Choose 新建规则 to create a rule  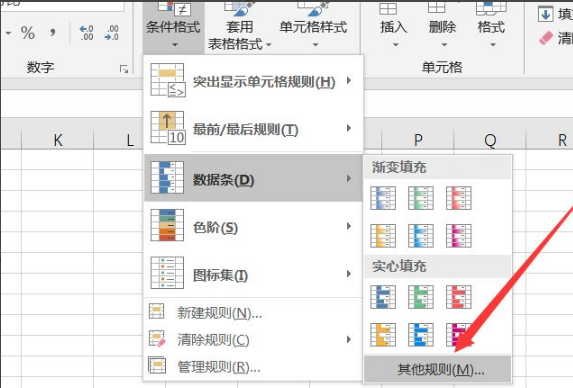tap(253, 312)
